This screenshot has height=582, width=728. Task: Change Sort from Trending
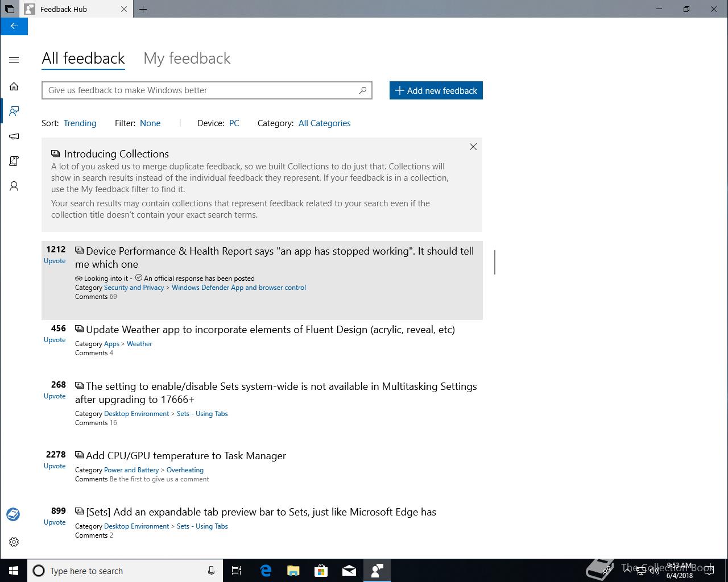coord(80,123)
